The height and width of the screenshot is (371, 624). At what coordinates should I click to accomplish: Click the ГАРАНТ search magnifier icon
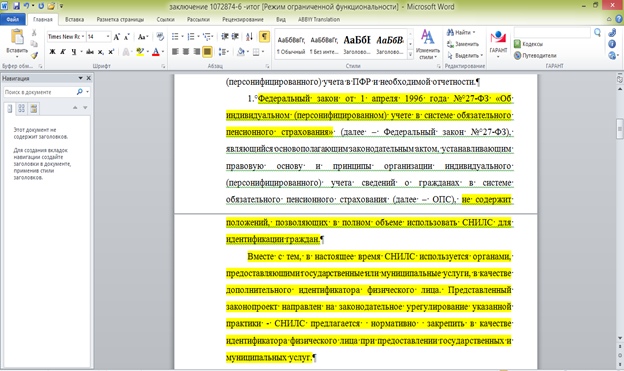(597, 33)
